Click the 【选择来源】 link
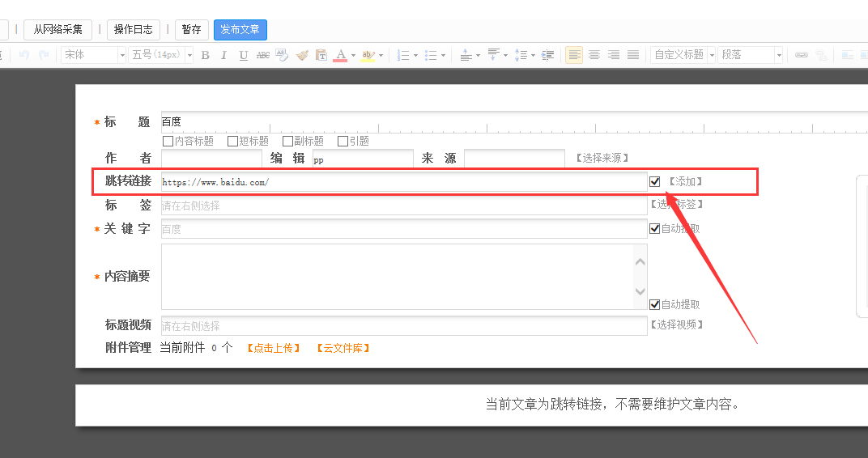 coord(602,159)
